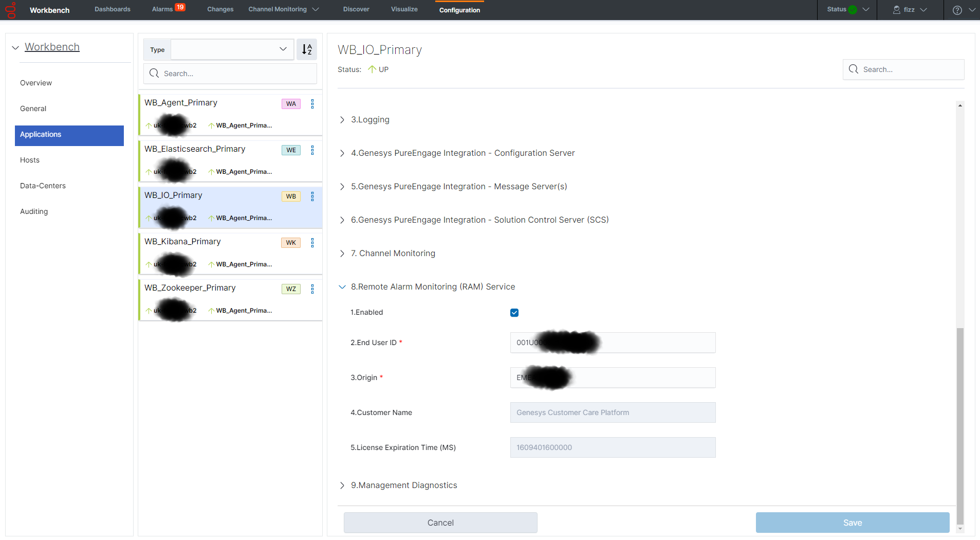Click the License Expiration Time field
The width and height of the screenshot is (980, 540).
[613, 447]
